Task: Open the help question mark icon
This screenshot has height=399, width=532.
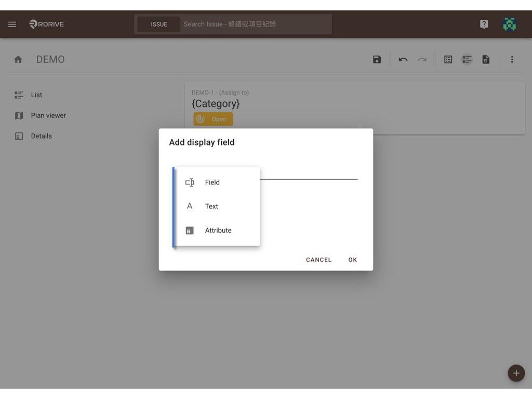Action: 484,24
